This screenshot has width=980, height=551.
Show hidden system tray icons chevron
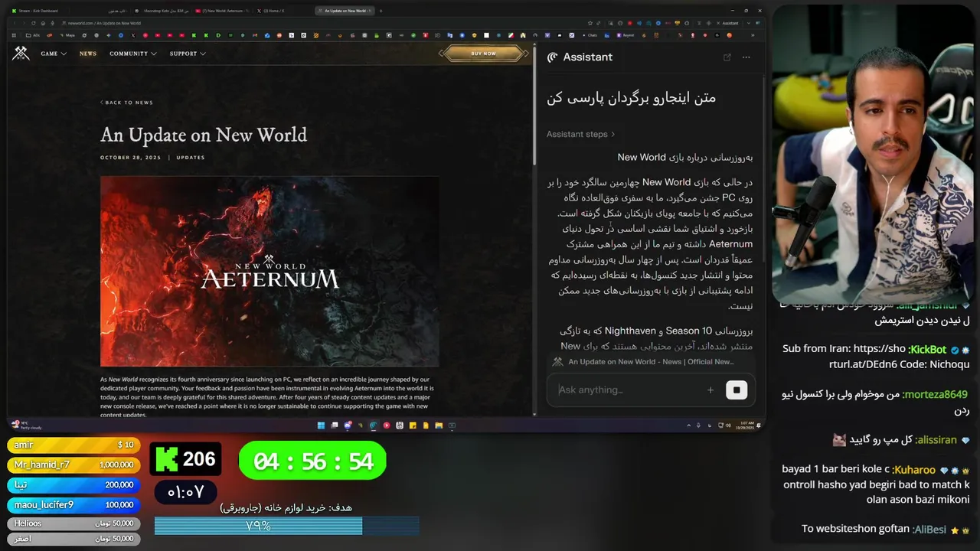688,425
